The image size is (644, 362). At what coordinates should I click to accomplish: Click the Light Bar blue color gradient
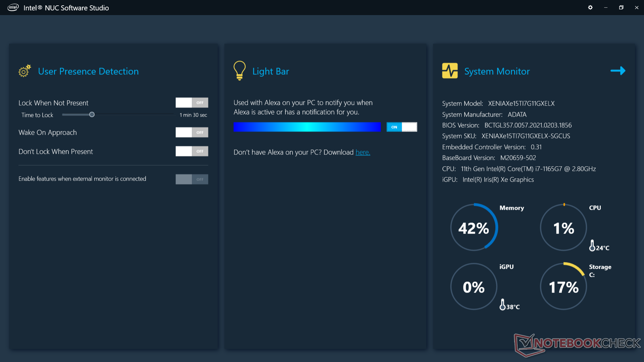307,127
